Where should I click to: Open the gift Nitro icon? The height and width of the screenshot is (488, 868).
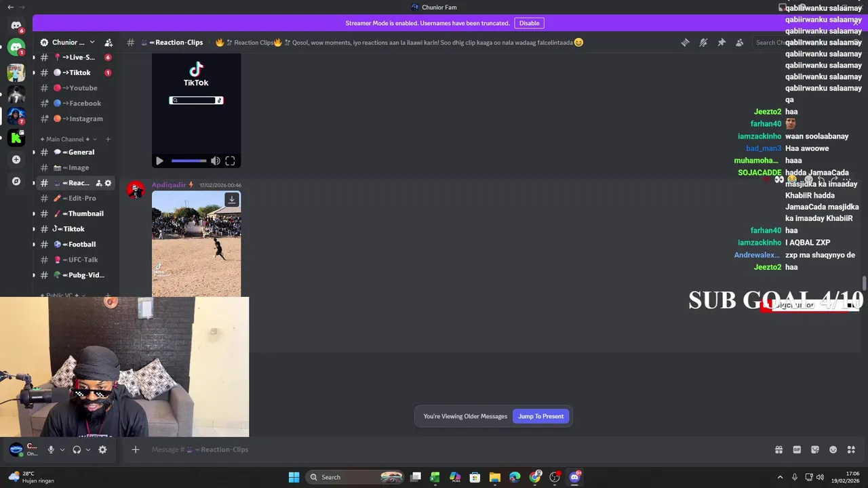(778, 449)
